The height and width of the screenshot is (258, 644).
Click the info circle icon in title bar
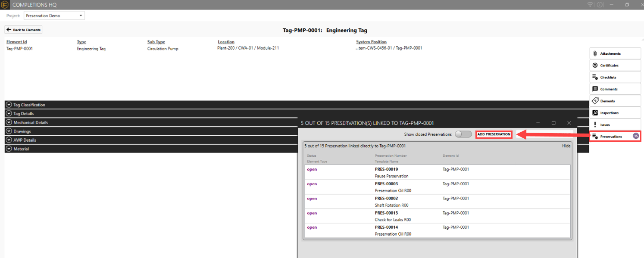(x=600, y=5)
